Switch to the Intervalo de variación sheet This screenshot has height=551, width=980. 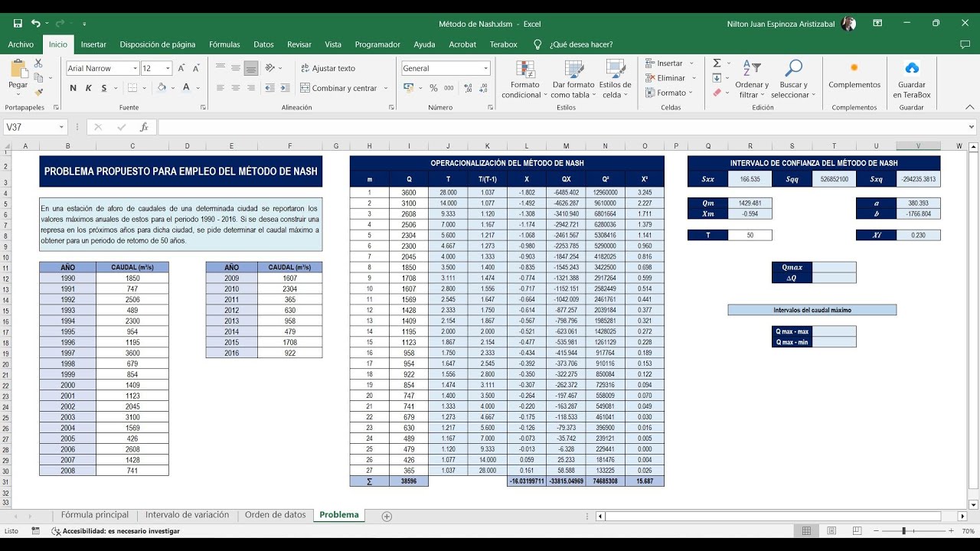(x=187, y=515)
